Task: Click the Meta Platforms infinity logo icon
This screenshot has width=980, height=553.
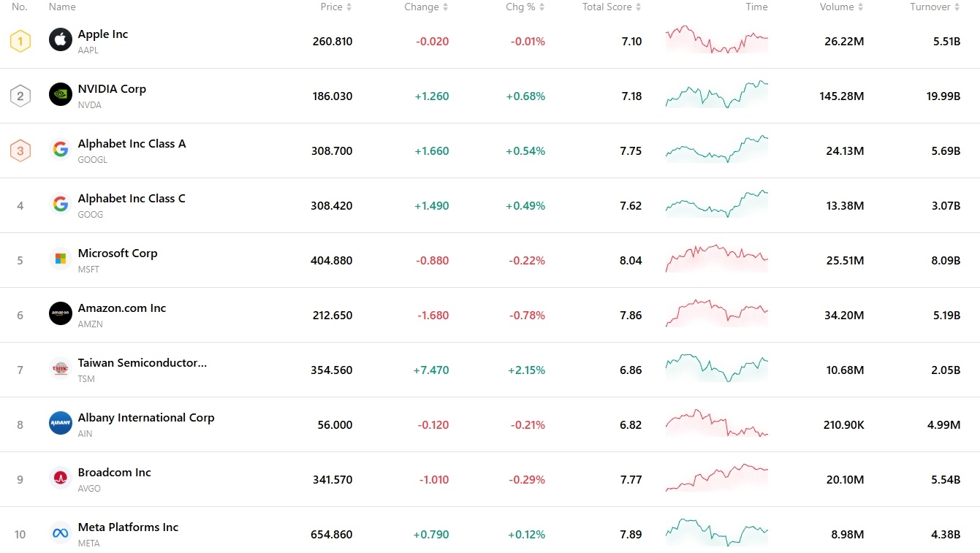Action: click(60, 534)
